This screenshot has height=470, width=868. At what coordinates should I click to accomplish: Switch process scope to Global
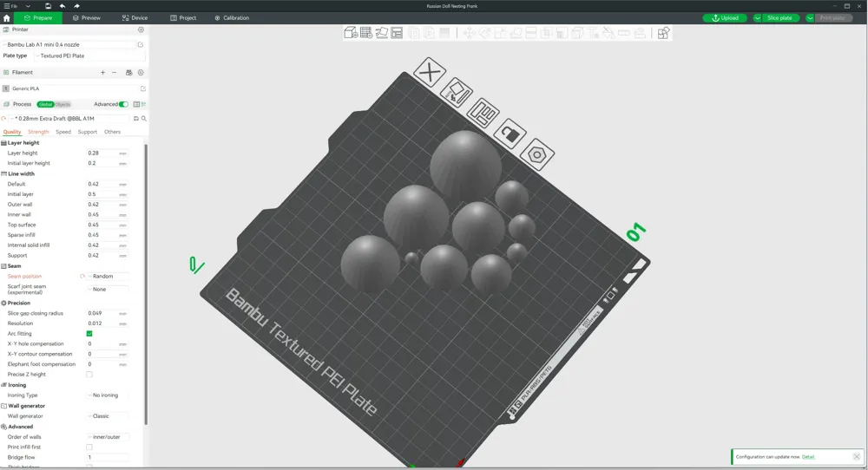click(x=45, y=105)
